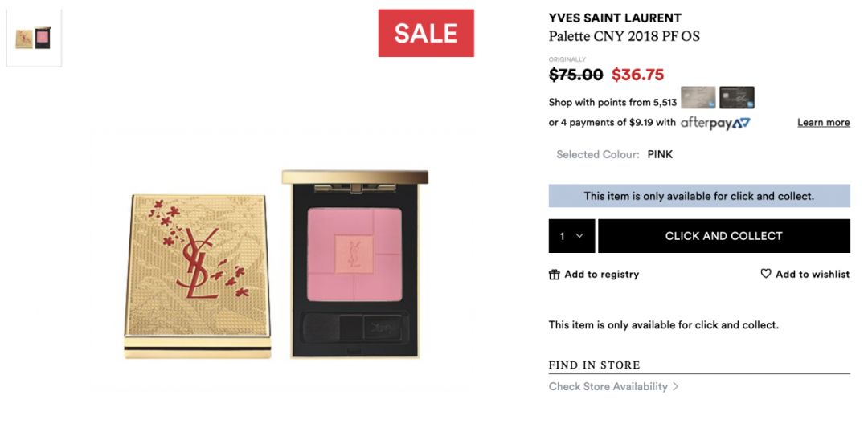This screenshot has width=868, height=448.
Task: Click the Yves Saint Laurent brand name
Action: (x=615, y=18)
